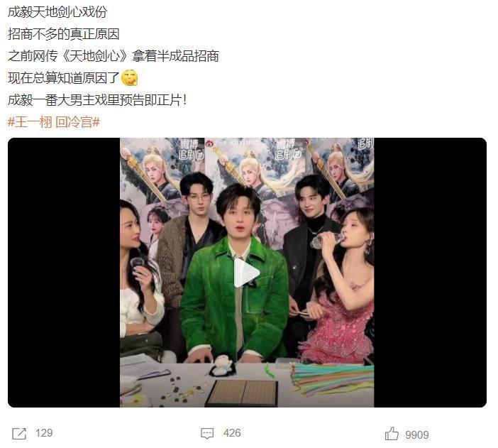Click the left black bar of the video
Image resolution: width=498 pixels, height=448 pixels.
pos(64,273)
